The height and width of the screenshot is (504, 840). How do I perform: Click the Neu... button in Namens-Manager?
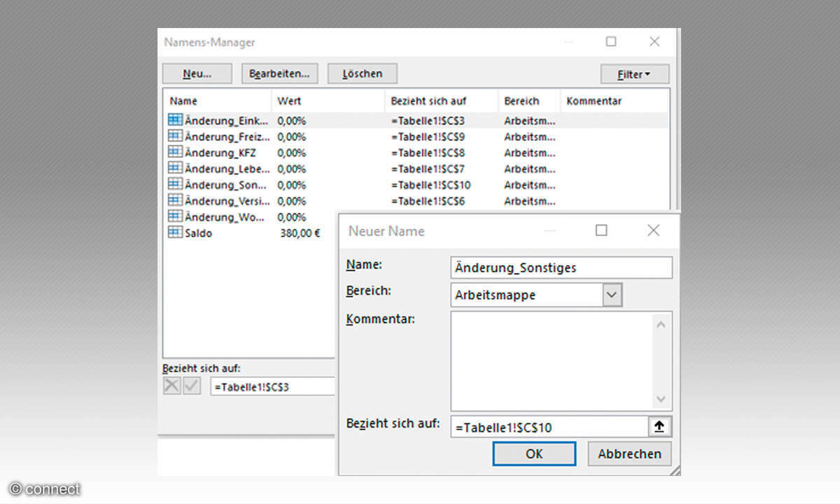[x=197, y=73]
